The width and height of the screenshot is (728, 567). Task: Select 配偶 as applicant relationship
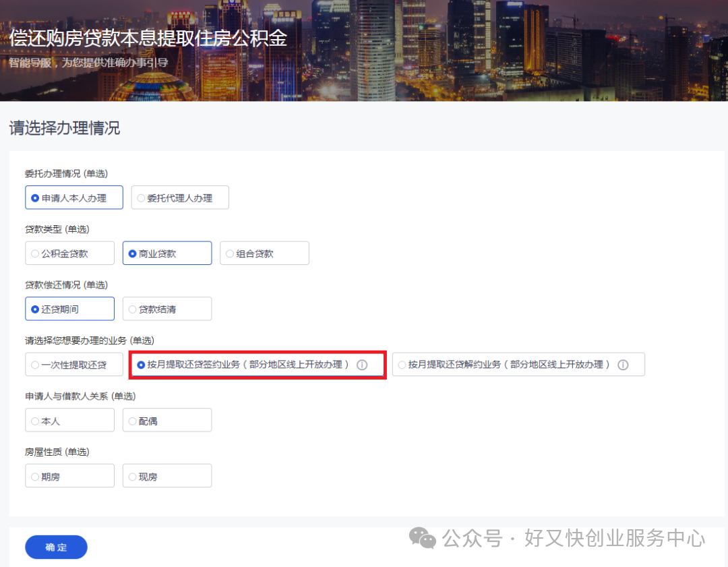167,420
